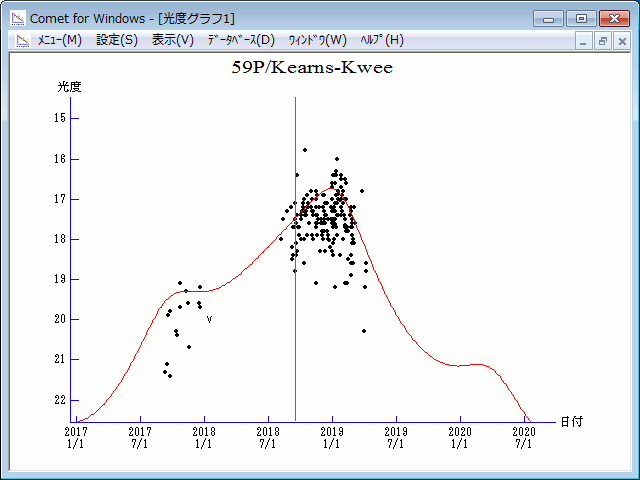Viewport: 640px width, 480px height.
Task: Click the magnitude 21 axis label
Action: click(60, 359)
